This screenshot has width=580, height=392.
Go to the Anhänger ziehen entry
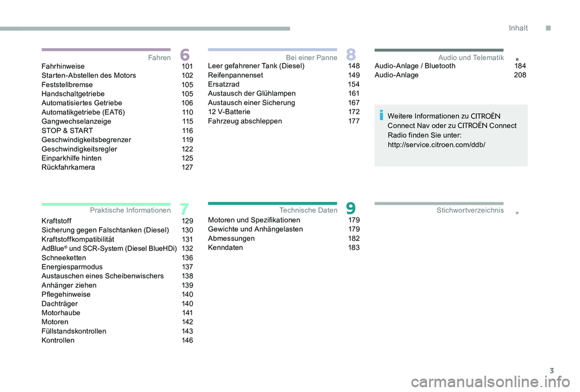pos(117,286)
